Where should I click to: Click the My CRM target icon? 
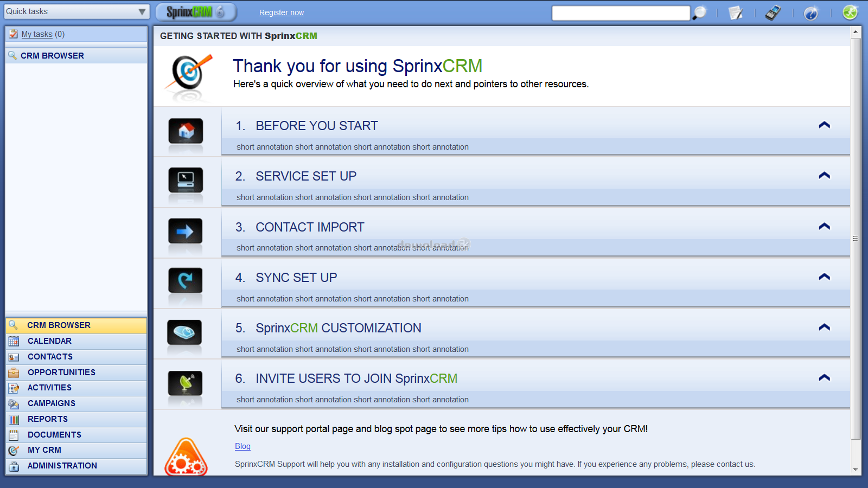[14, 450]
